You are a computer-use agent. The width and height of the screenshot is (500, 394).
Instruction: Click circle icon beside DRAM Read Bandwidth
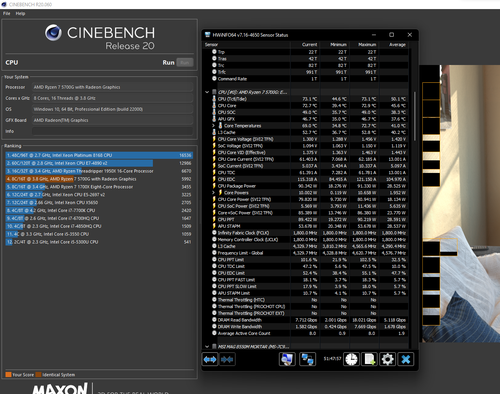214,320
